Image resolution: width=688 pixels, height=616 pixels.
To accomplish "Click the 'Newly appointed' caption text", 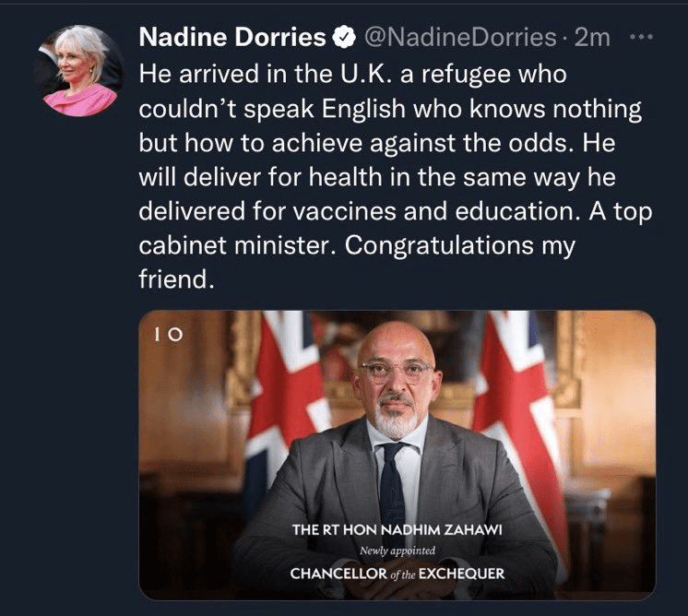I will click(x=397, y=551).
